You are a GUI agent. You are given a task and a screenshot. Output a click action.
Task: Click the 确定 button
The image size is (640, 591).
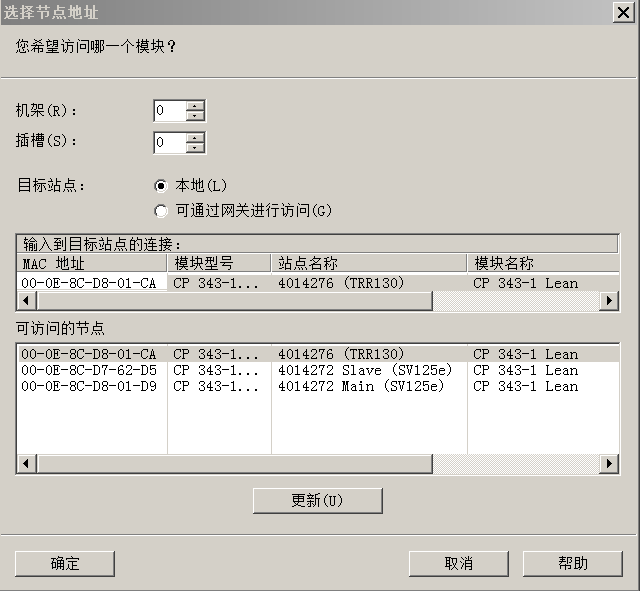(x=64, y=564)
